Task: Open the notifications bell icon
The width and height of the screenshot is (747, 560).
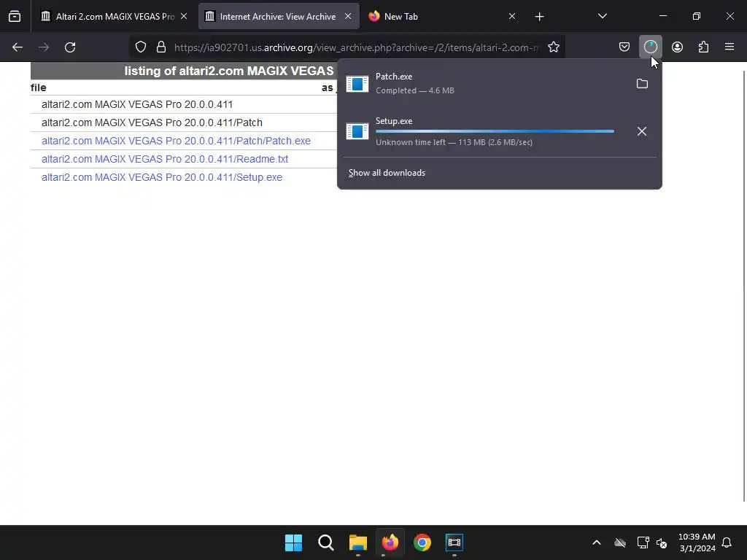Action: tap(727, 542)
